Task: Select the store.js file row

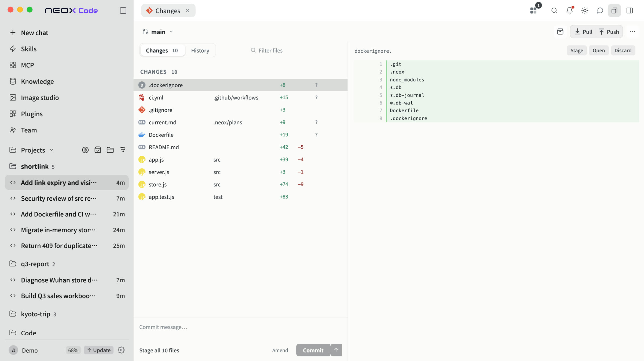Action: point(240,184)
